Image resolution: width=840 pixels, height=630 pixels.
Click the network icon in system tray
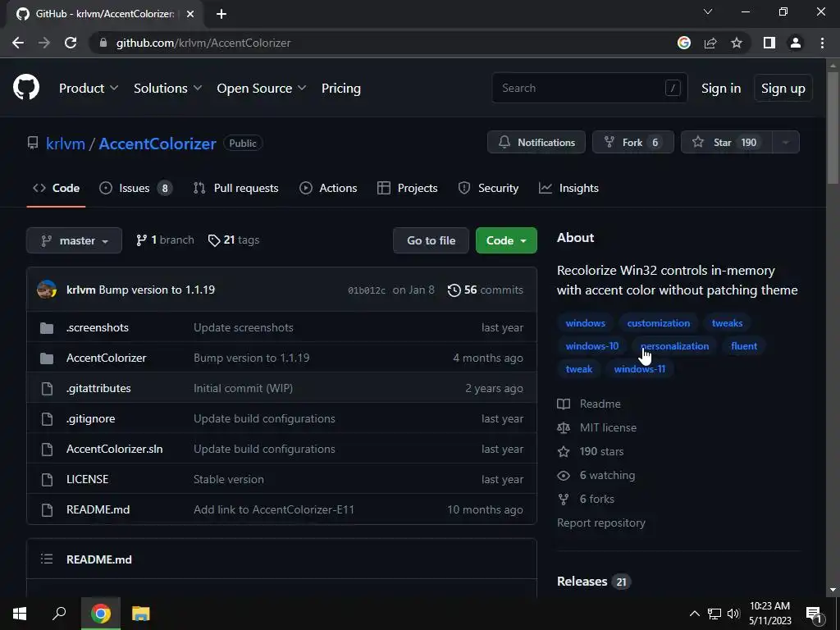click(x=714, y=614)
